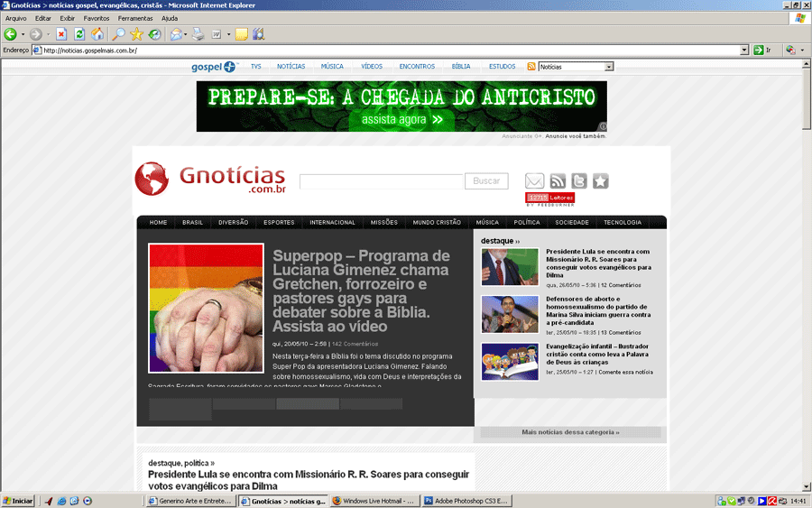The image size is (812, 508).
Task: Open the site's Twitter icon
Action: 579,180
